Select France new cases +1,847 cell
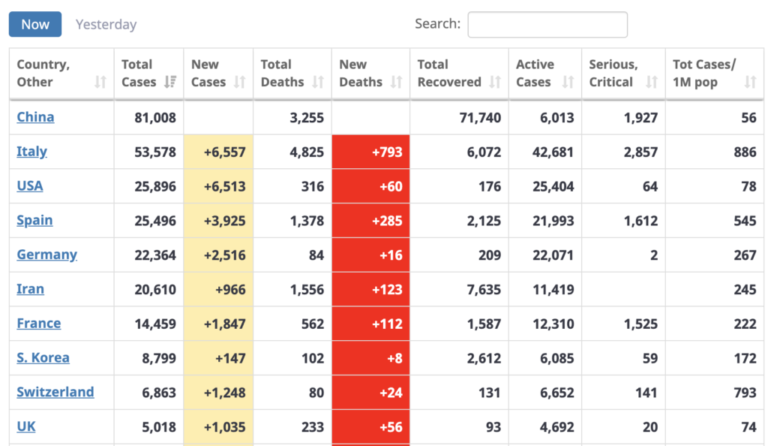This screenshot has height=446, width=768. pos(218,323)
